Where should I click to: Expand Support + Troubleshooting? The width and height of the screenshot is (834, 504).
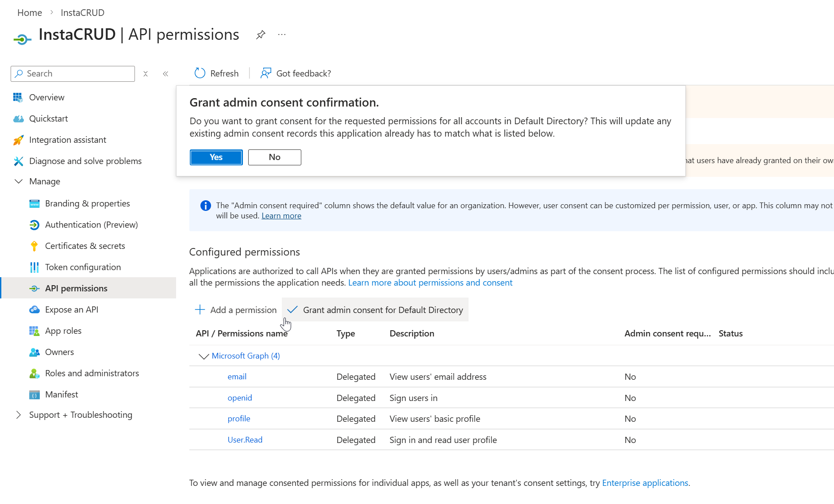tap(18, 415)
